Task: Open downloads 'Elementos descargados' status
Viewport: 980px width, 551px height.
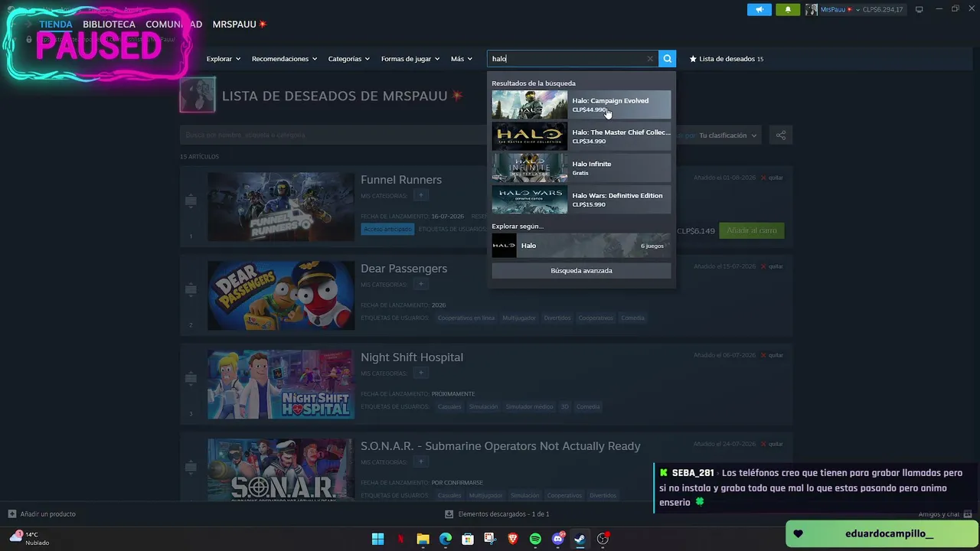Action: coord(498,514)
